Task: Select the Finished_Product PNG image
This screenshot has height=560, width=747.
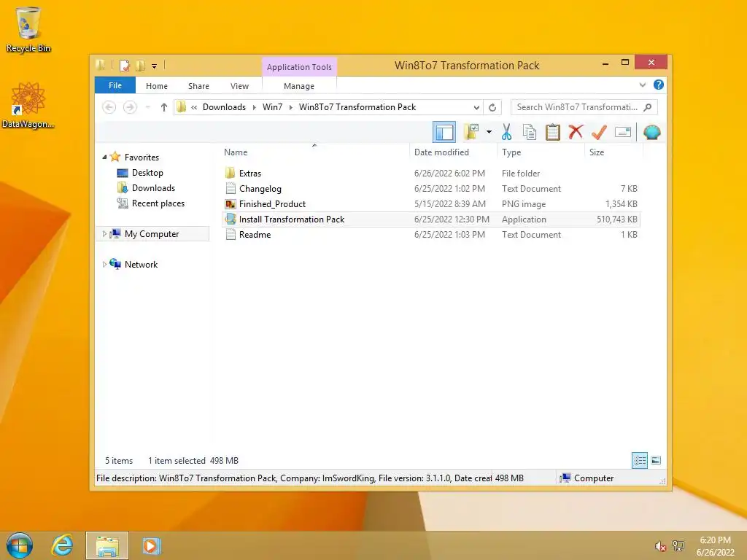Action: coord(432,204)
